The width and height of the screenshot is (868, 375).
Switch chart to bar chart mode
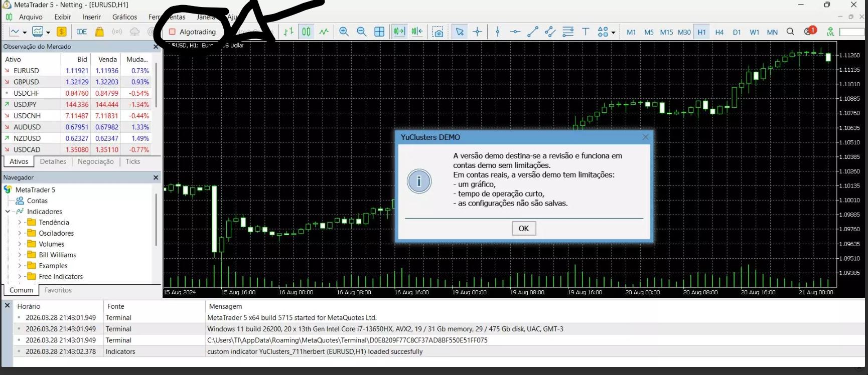click(288, 32)
